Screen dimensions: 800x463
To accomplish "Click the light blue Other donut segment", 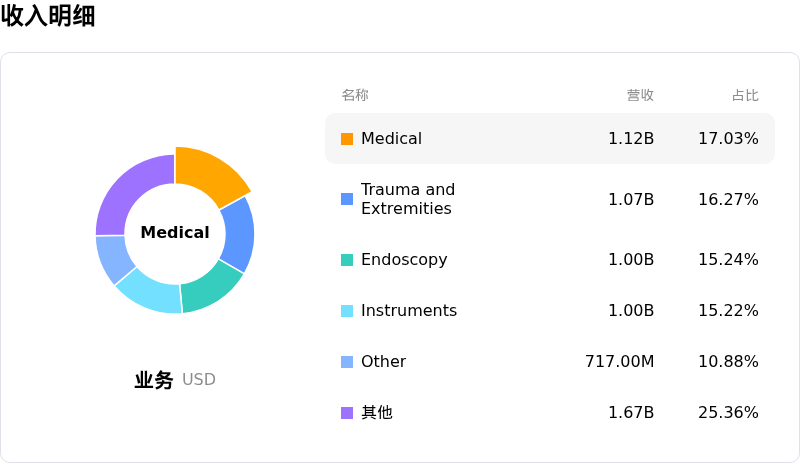I will pos(113,258).
